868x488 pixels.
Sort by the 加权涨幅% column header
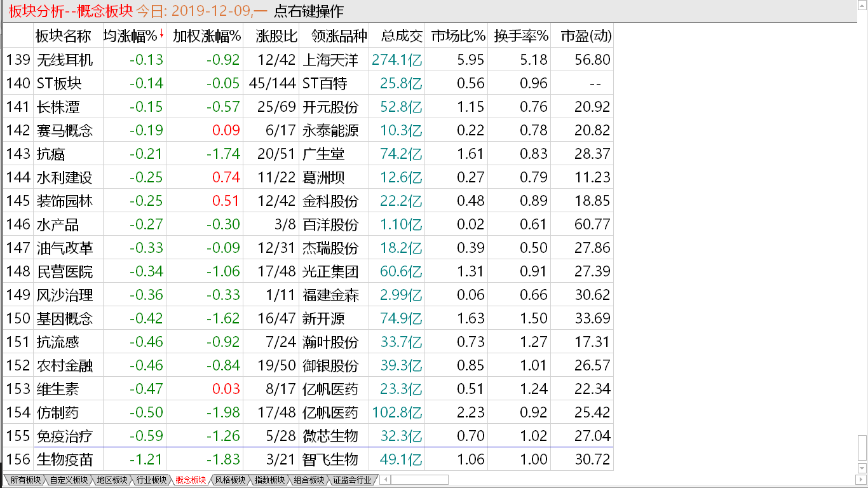coord(206,36)
